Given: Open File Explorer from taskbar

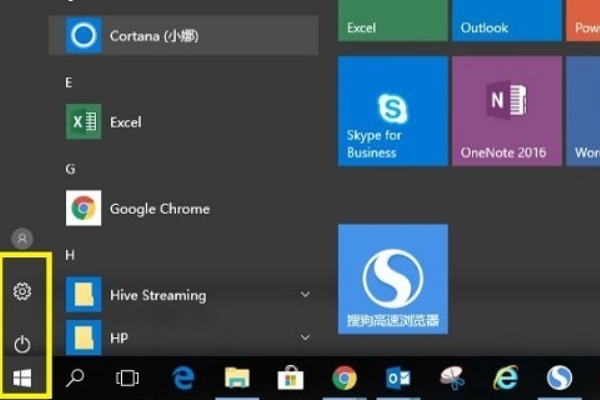Looking at the screenshot, I should coord(237,378).
